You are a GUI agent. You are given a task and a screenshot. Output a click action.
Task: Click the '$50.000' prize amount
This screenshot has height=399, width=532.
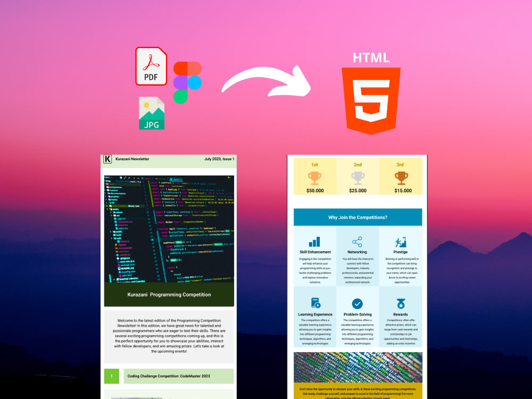coord(315,190)
